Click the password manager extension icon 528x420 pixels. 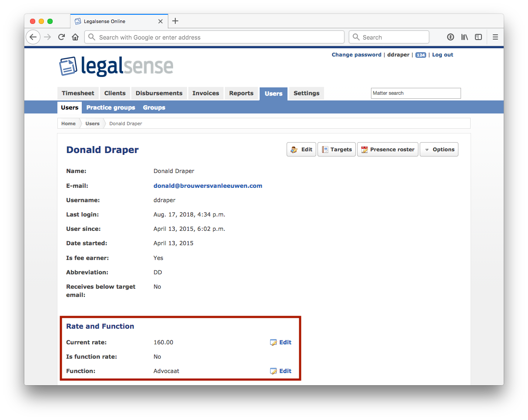point(451,37)
